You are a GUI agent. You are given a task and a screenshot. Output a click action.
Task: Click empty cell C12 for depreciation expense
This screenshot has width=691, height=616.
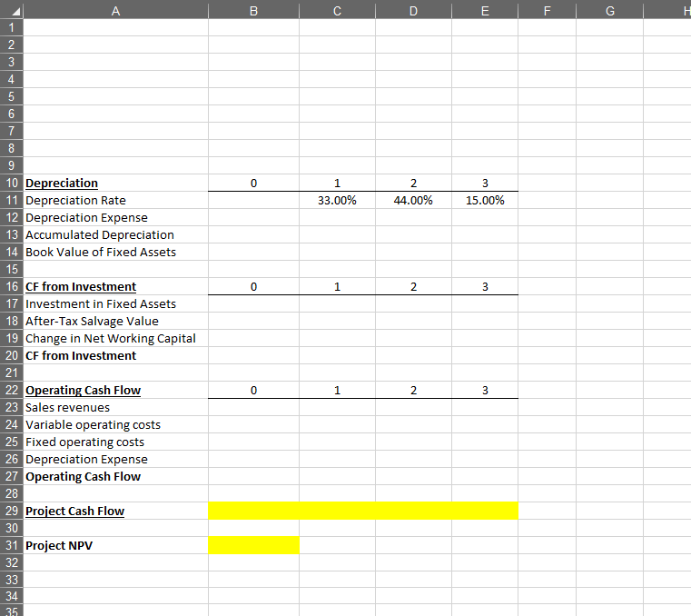point(337,217)
